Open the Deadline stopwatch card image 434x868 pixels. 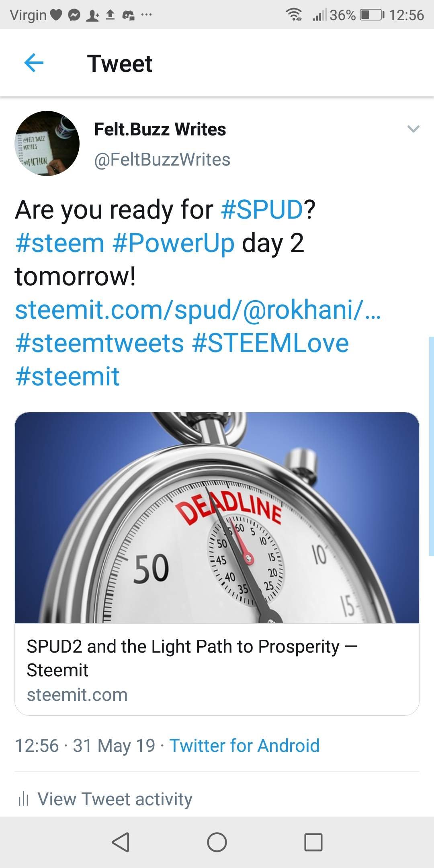click(x=217, y=518)
